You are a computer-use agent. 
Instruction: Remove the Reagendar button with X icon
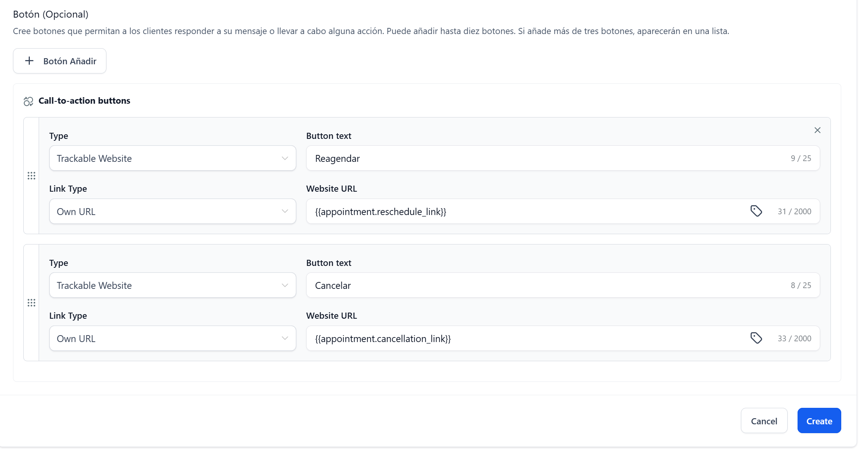pyautogui.click(x=817, y=130)
